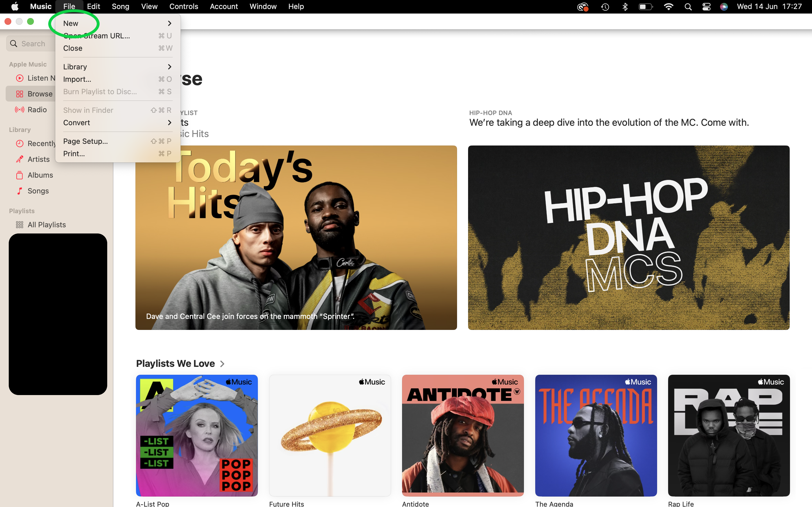Open the Time Machine status icon
Image resolution: width=812 pixels, height=507 pixels.
pyautogui.click(x=605, y=7)
